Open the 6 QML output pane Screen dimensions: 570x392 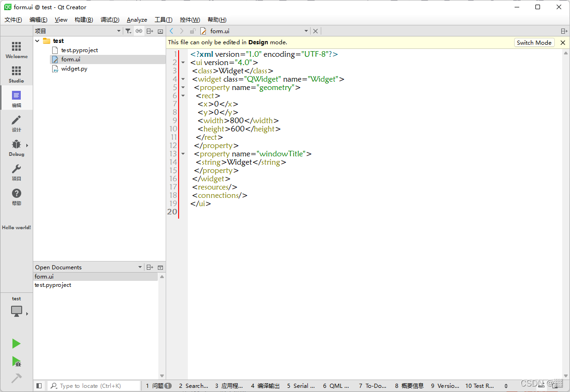click(336, 386)
